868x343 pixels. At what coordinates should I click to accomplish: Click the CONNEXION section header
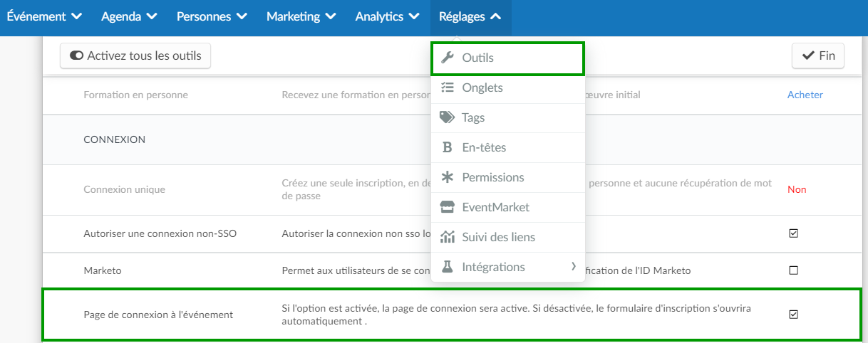point(115,139)
